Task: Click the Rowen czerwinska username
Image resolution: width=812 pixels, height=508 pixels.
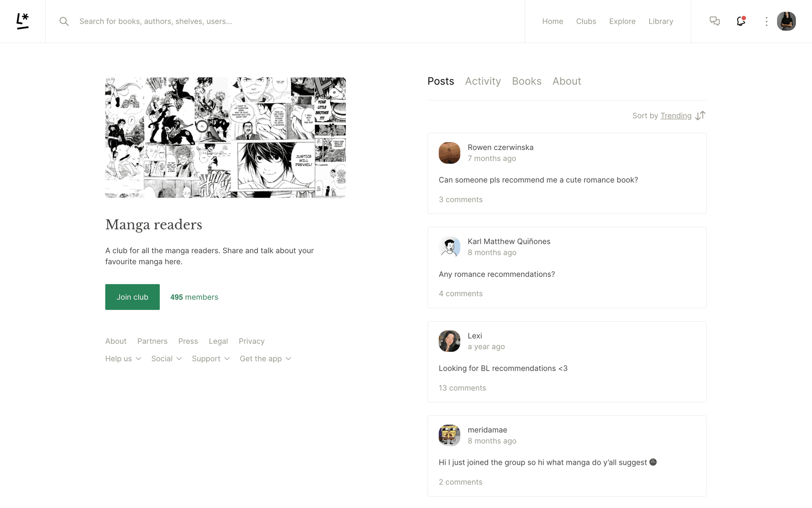Action: point(500,147)
